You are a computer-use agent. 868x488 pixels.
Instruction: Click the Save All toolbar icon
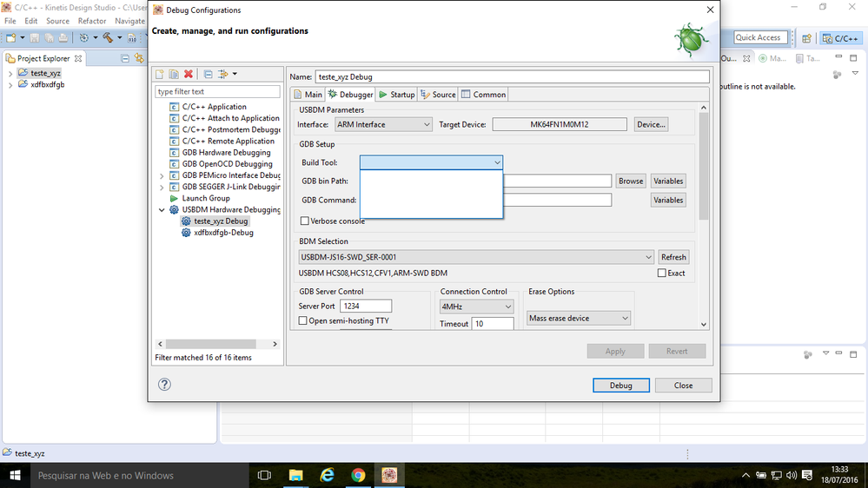coord(49,37)
